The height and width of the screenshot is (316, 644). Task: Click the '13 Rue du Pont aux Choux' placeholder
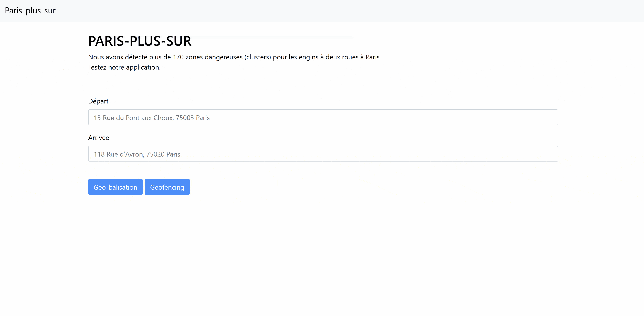(x=152, y=118)
